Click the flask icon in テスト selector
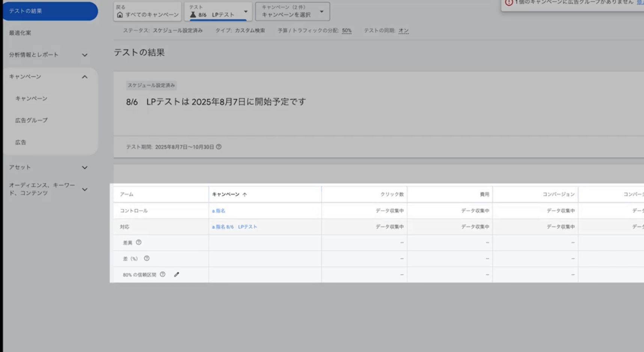The height and width of the screenshot is (352, 644). pyautogui.click(x=193, y=15)
